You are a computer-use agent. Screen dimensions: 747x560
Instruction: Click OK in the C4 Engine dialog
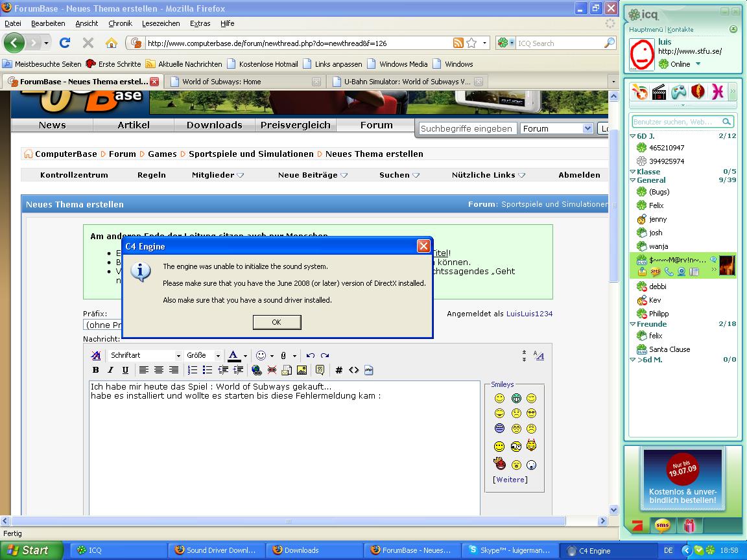(x=277, y=322)
